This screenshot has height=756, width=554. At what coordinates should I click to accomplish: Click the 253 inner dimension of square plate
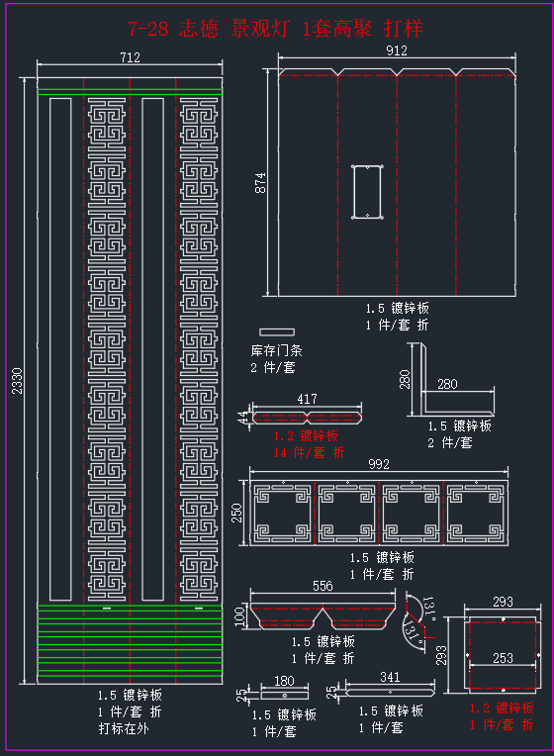click(503, 658)
